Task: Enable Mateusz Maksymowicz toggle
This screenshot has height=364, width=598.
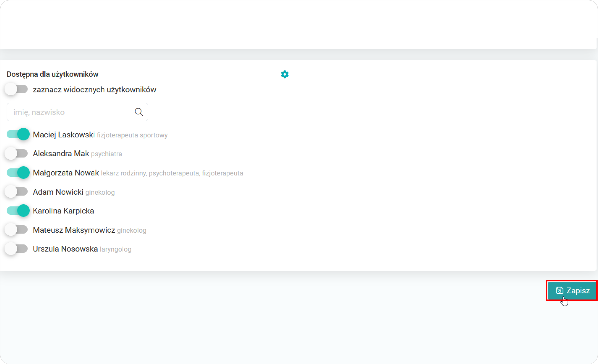Action: click(x=16, y=230)
